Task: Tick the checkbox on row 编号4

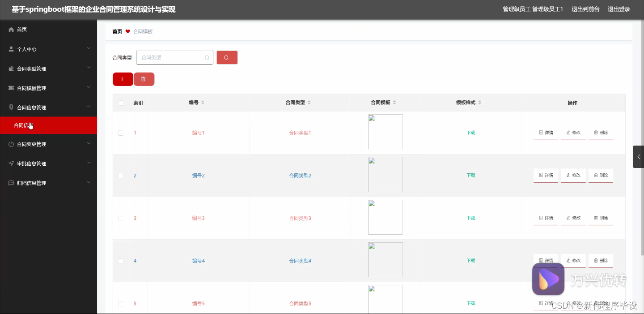Action: 120,260
